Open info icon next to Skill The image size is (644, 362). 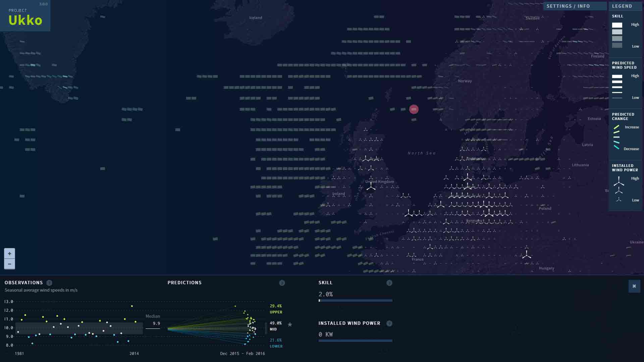tap(389, 283)
